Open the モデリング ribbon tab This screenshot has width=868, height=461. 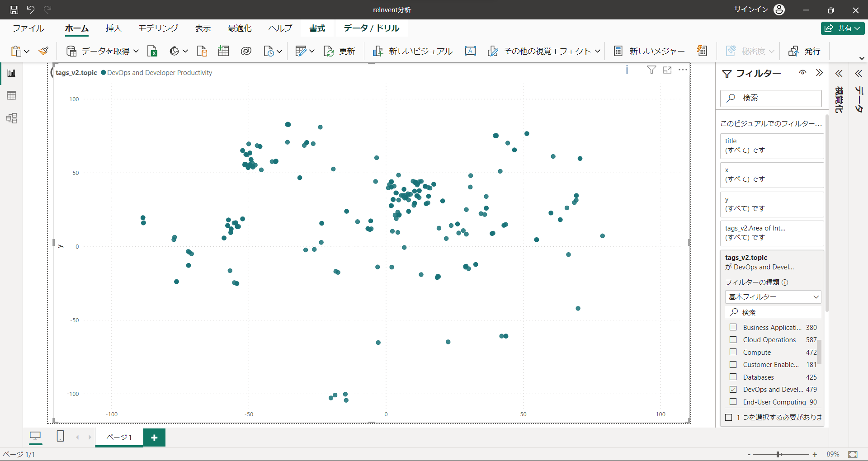(x=158, y=28)
